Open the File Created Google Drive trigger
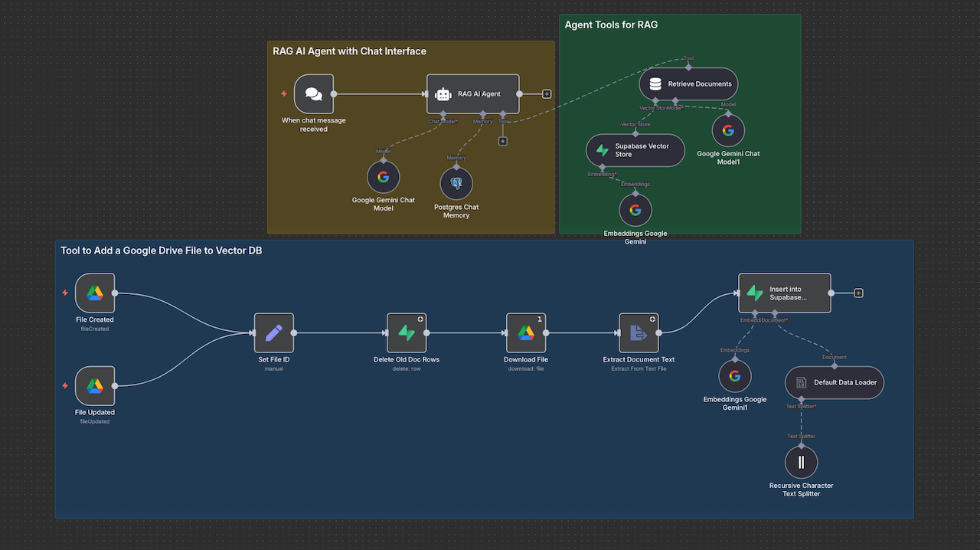Image resolution: width=980 pixels, height=550 pixels. [94, 293]
